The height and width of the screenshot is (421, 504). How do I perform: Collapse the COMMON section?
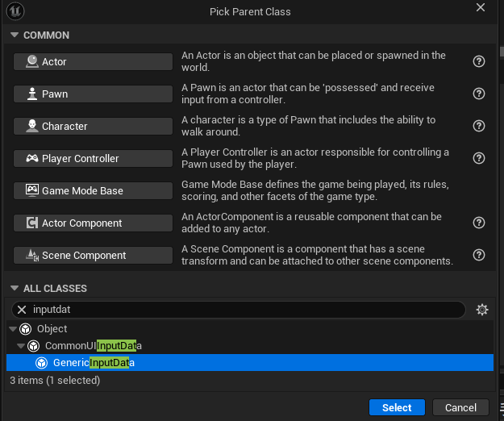(x=14, y=35)
